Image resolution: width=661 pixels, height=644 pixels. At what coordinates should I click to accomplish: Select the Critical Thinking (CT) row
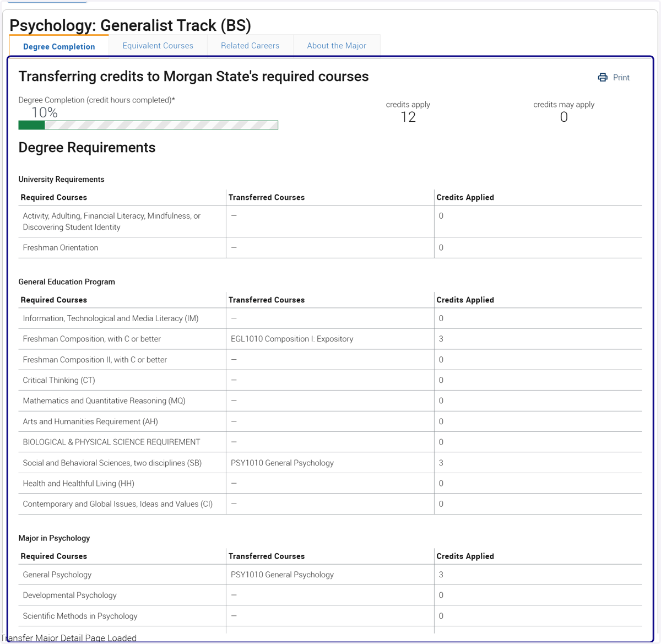pyautogui.click(x=330, y=380)
